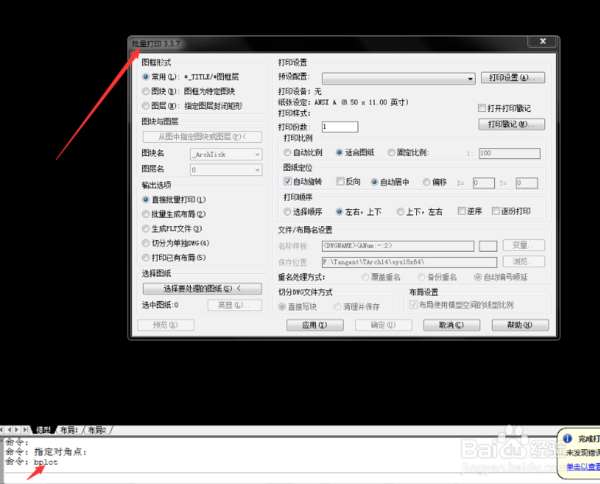Select 选择顺序 print order option
The image size is (600, 484).
click(287, 212)
